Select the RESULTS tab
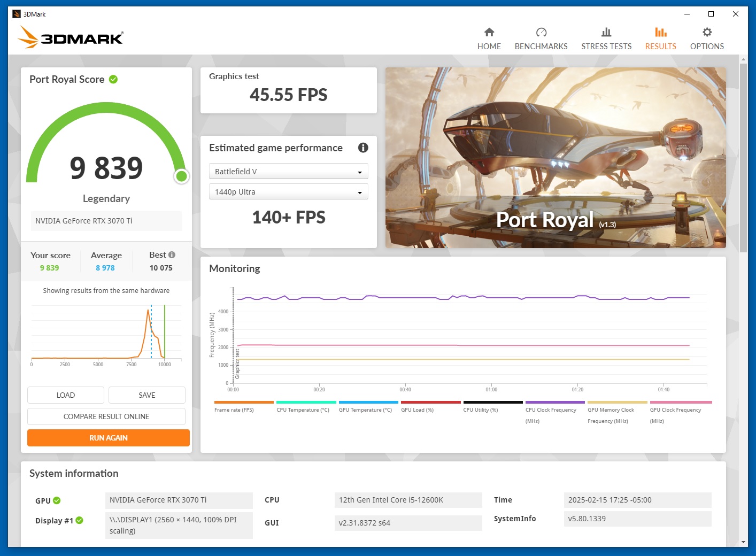This screenshot has height=556, width=756. 661,39
